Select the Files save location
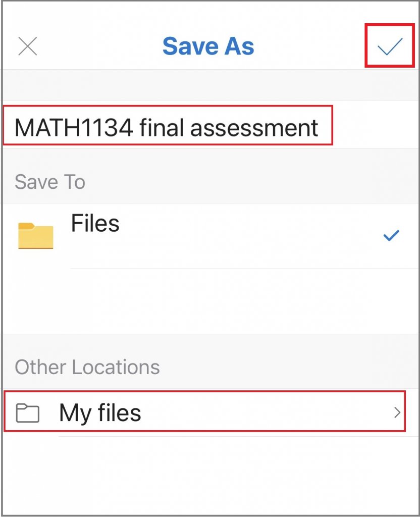 coord(211,236)
